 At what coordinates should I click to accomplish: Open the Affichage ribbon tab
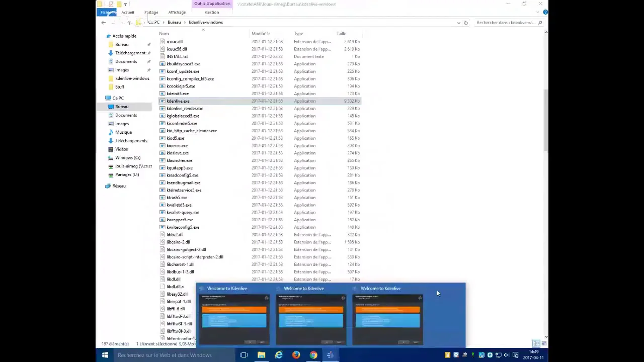tap(177, 13)
